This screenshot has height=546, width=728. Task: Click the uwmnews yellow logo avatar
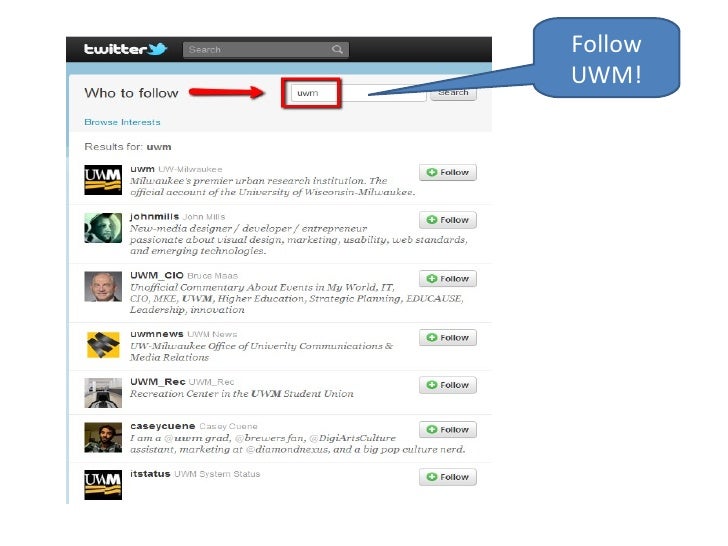pyautogui.click(x=103, y=345)
